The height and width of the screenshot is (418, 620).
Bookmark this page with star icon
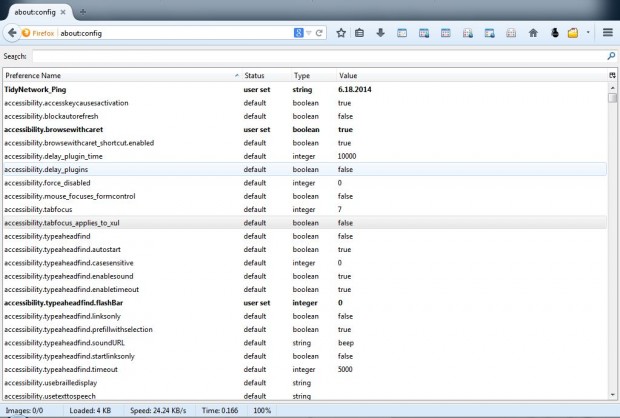[x=340, y=33]
